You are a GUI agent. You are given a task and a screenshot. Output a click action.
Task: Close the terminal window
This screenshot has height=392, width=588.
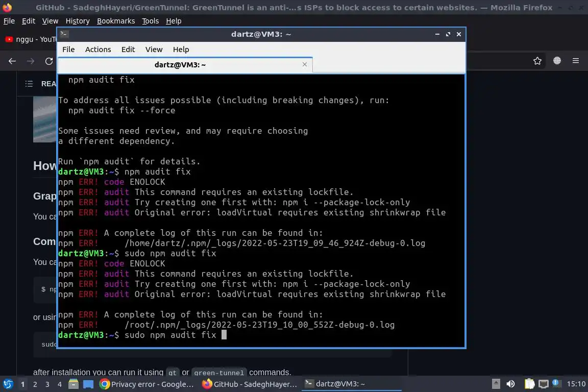pos(459,34)
